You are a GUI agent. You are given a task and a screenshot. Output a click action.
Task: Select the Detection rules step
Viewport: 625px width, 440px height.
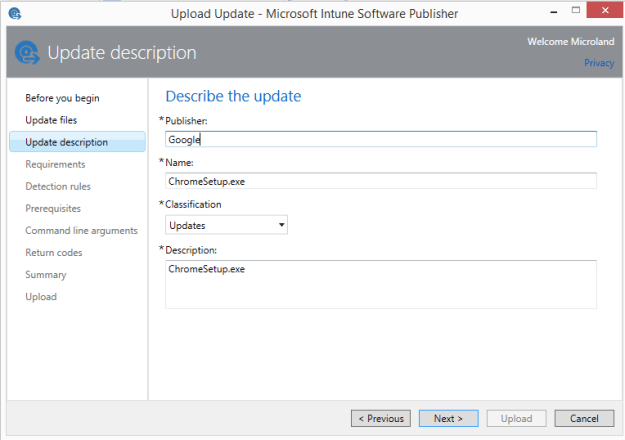[58, 186]
